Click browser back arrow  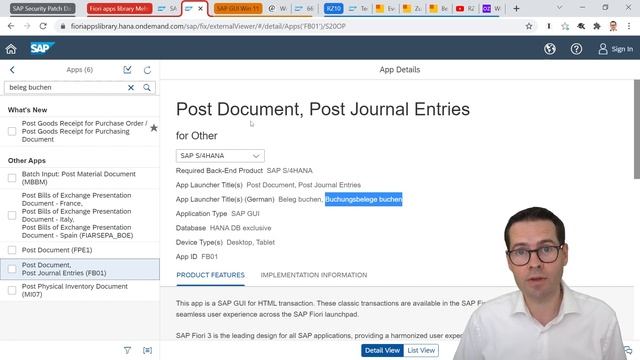tap(11, 26)
